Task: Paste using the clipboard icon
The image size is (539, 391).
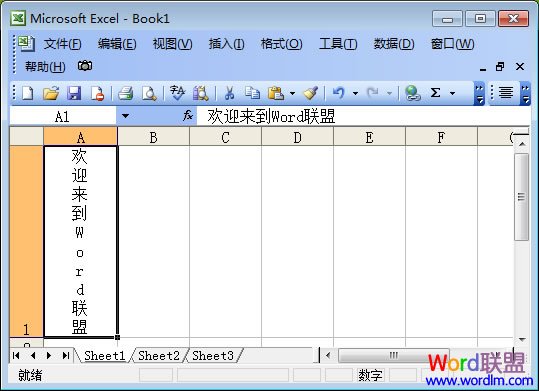Action: point(276,93)
